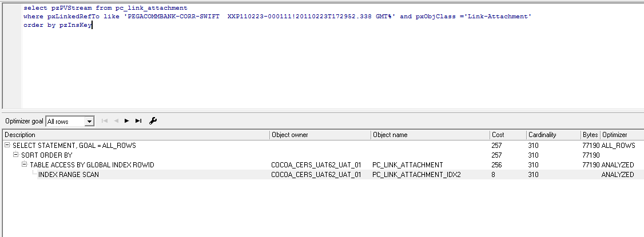
Task: Collapse the SELECT STATEMENT tree node
Action: coord(7,146)
